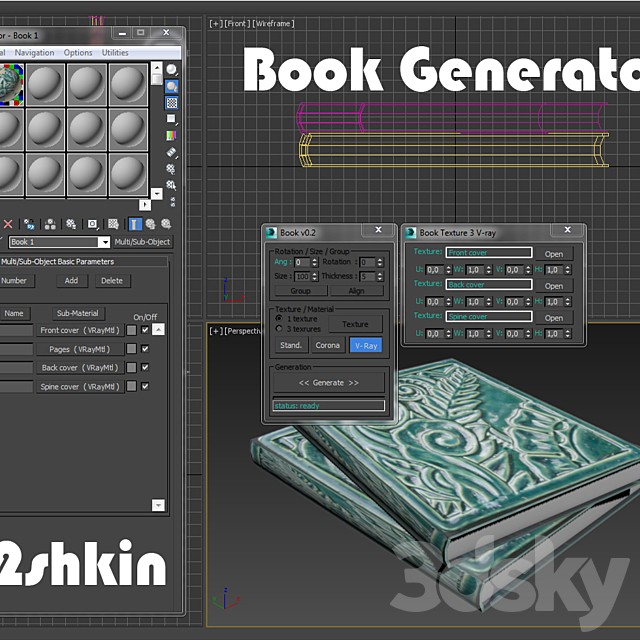640x640 pixels.
Task: Click Spine cover texture path field
Action: pyautogui.click(x=489, y=317)
